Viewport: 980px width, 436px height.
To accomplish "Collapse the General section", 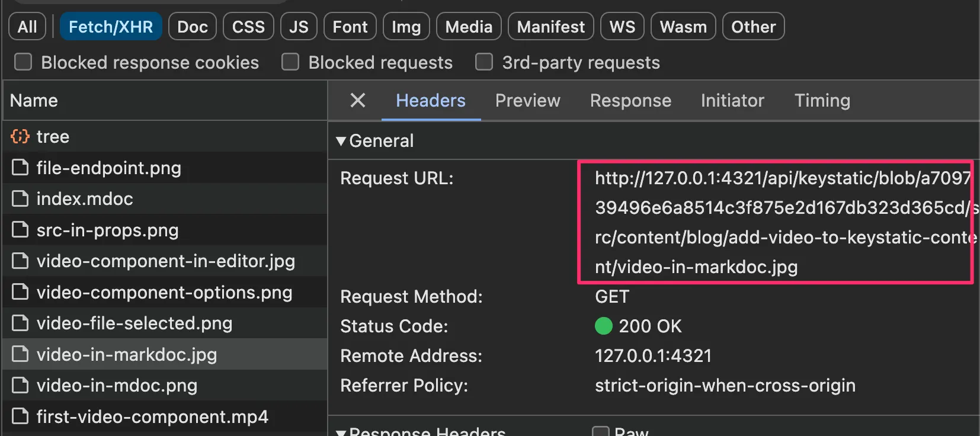I will pos(341,141).
